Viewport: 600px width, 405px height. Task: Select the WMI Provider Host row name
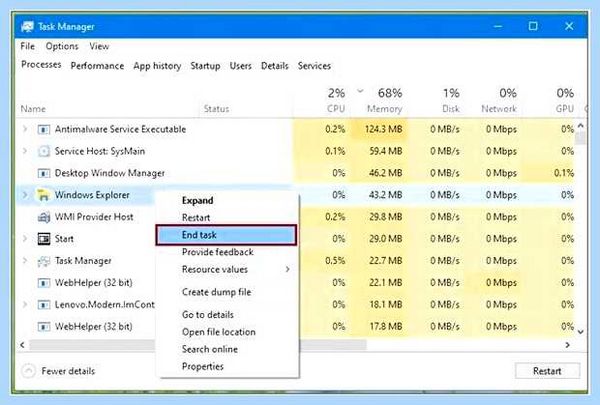(94, 217)
